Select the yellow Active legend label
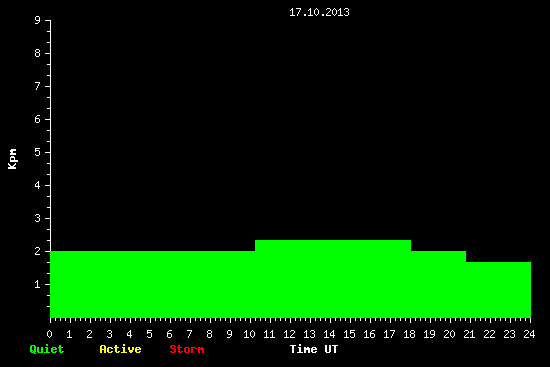The width and height of the screenshot is (550, 367). pyautogui.click(x=120, y=349)
